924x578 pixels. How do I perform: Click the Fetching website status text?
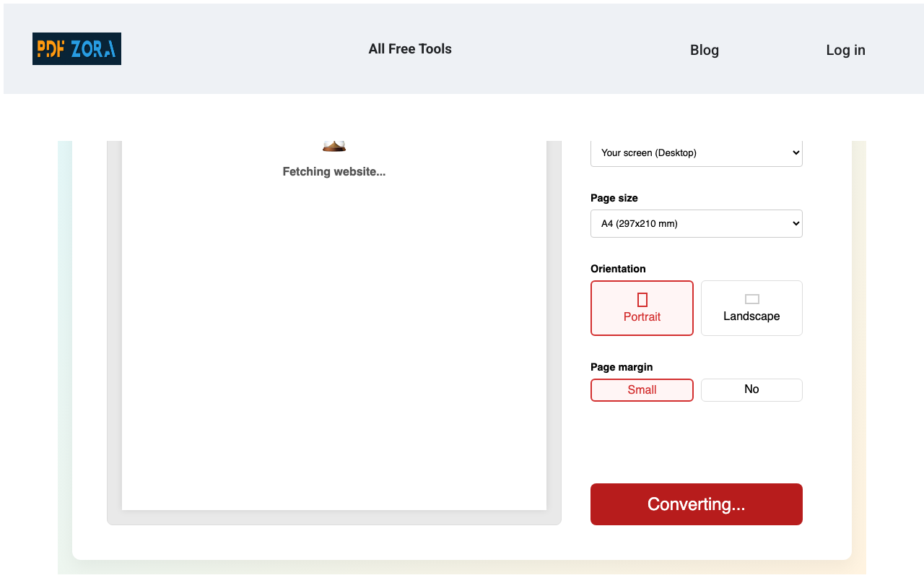334,171
